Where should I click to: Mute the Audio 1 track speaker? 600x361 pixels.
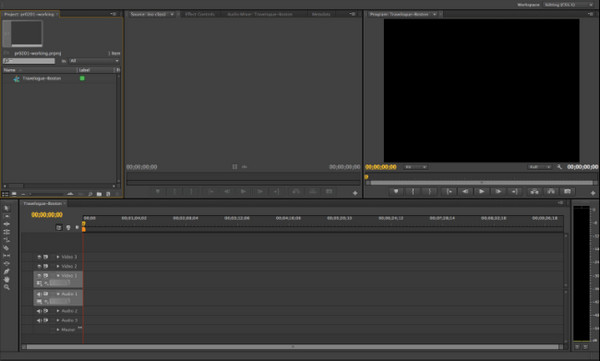click(39, 294)
